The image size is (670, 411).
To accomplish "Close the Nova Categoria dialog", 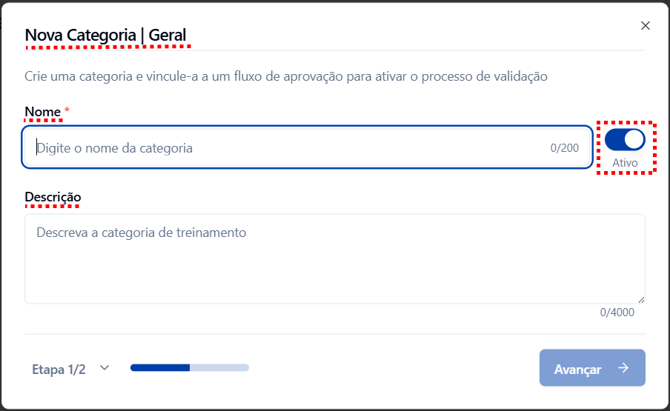I will click(x=645, y=25).
